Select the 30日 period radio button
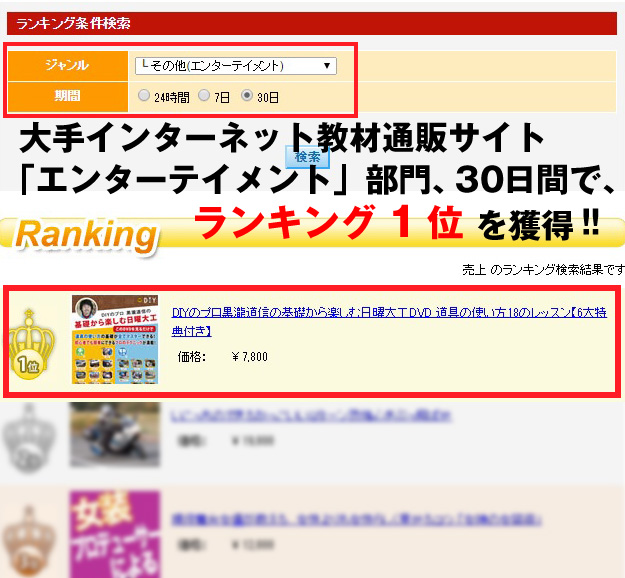Viewport: 625px width, 578px height. click(247, 96)
